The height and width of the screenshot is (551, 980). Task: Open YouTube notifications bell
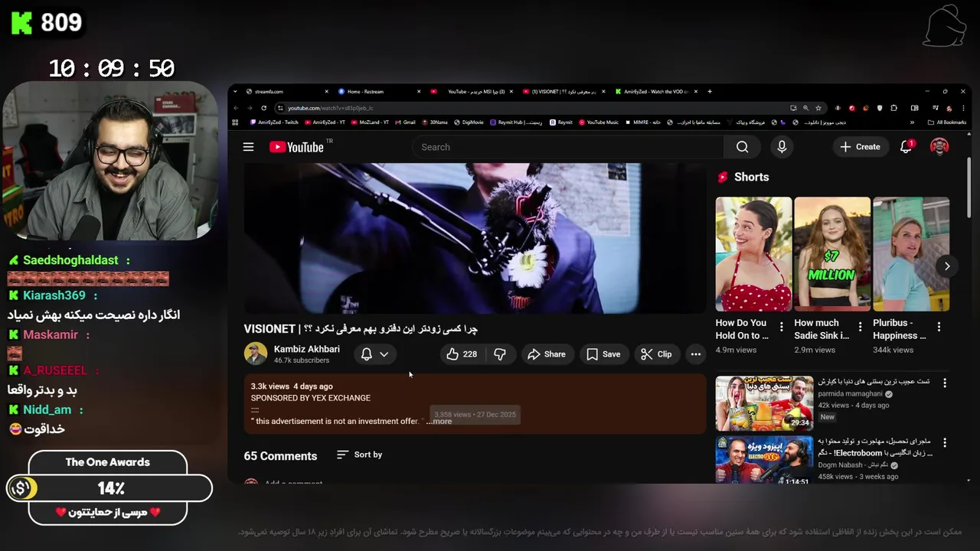coord(906,147)
